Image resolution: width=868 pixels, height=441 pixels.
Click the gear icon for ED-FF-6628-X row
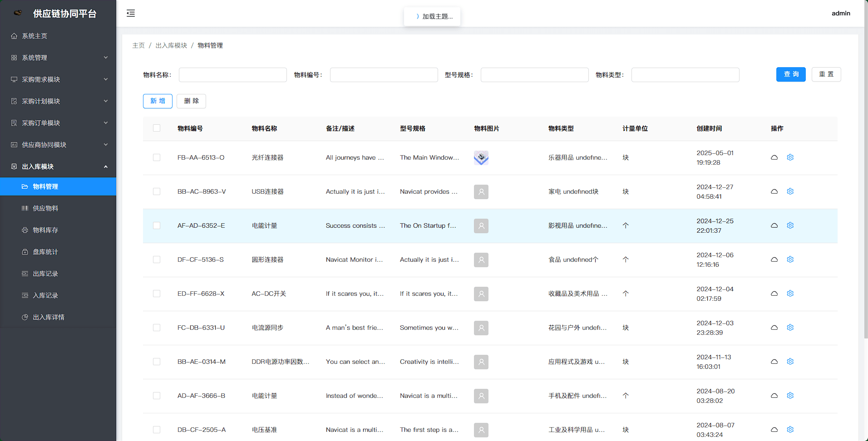click(x=790, y=294)
